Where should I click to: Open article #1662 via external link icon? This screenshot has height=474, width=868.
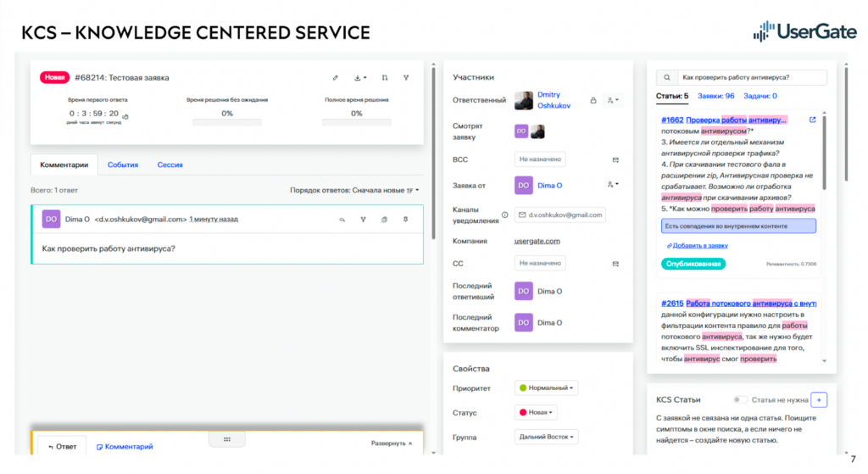812,120
